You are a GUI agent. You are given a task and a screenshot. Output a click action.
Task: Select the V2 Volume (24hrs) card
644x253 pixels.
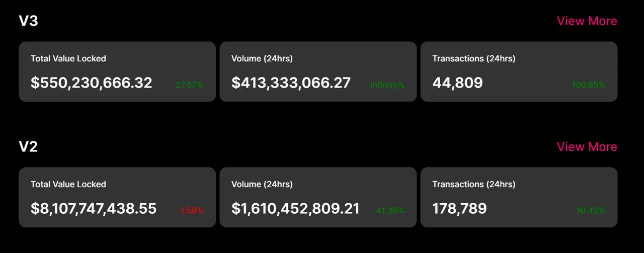coord(318,197)
